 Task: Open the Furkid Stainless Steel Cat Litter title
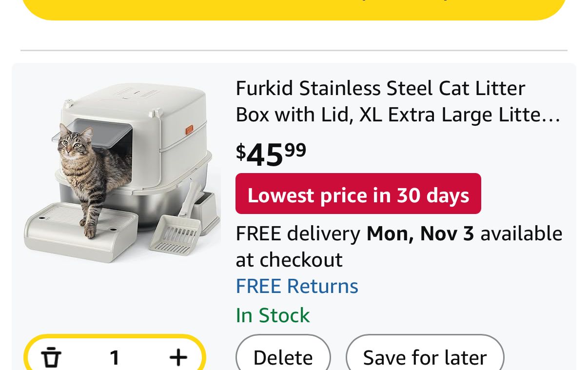point(380,89)
